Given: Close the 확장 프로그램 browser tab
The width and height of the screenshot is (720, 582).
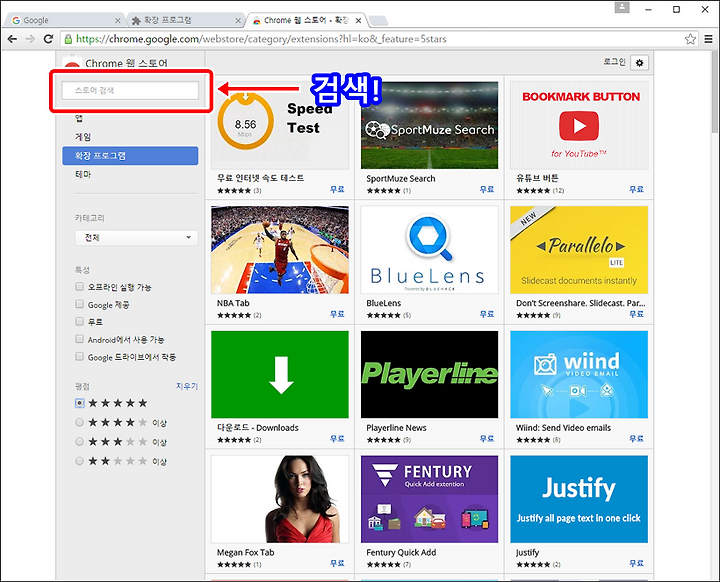Looking at the screenshot, I should point(238,21).
